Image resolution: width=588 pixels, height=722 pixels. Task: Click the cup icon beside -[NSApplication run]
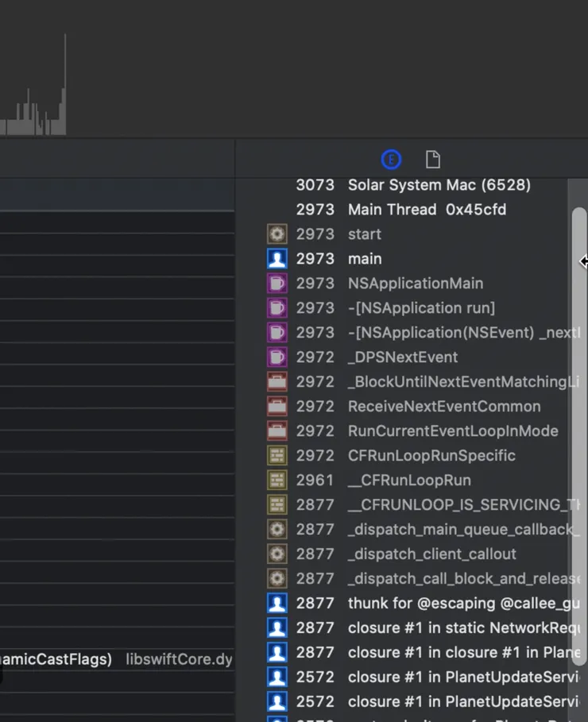tap(277, 307)
